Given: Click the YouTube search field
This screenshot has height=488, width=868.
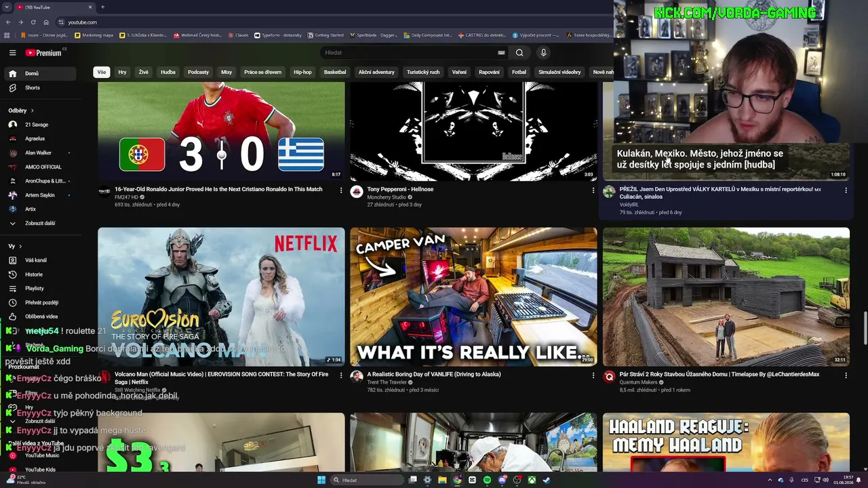Looking at the screenshot, I should (410, 53).
